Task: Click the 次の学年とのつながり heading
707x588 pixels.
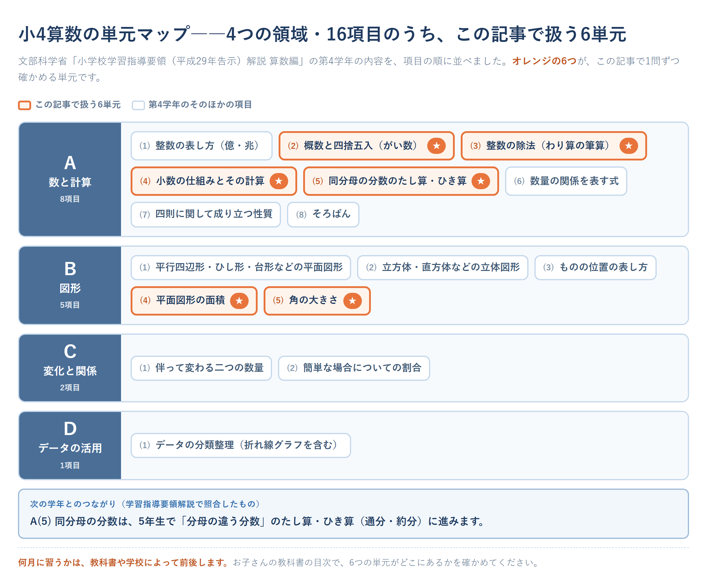Action: click(145, 504)
